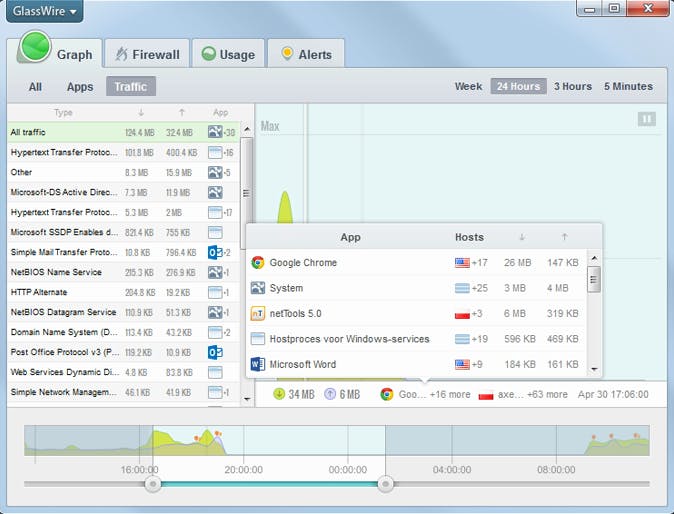Sort popup by App column
Image resolution: width=674 pixels, height=514 pixels.
pyautogui.click(x=350, y=237)
